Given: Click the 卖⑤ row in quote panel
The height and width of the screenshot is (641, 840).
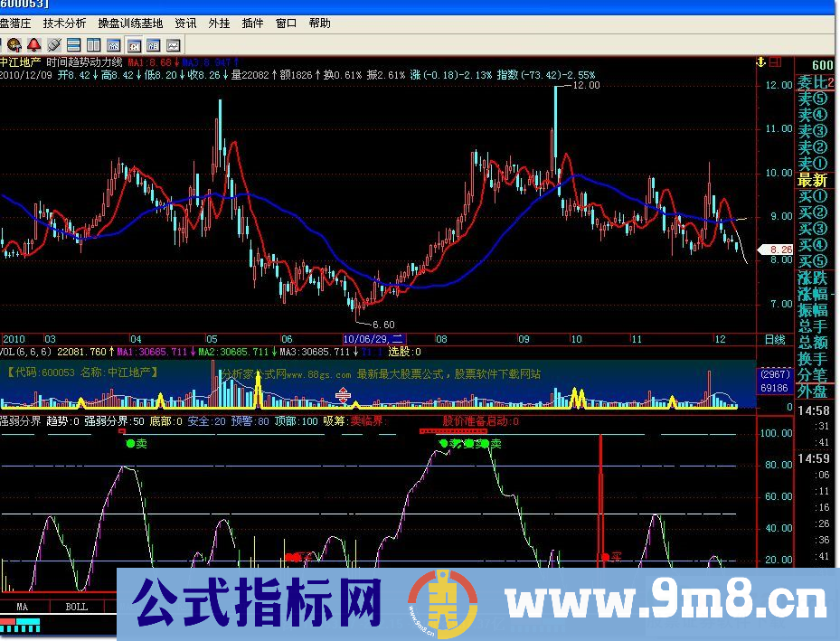Looking at the screenshot, I should click(x=813, y=99).
